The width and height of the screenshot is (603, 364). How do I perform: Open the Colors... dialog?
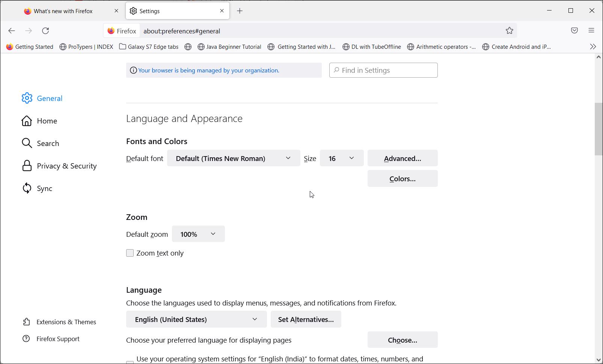(403, 178)
